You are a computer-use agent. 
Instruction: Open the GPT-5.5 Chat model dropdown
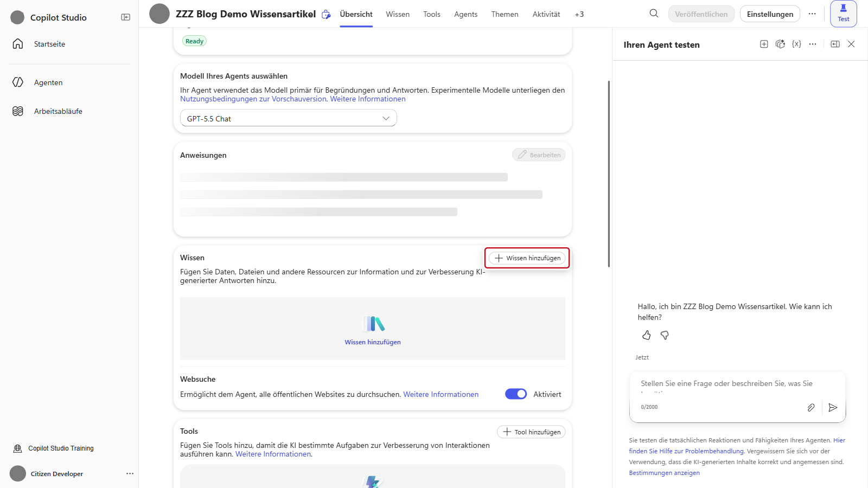(x=289, y=118)
